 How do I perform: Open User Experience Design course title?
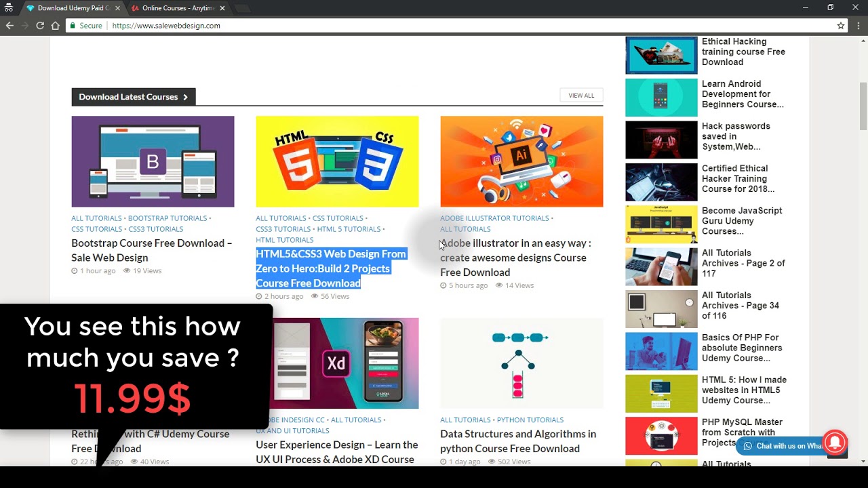(337, 452)
